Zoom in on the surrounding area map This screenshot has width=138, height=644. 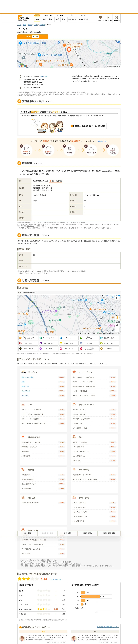[117, 326]
